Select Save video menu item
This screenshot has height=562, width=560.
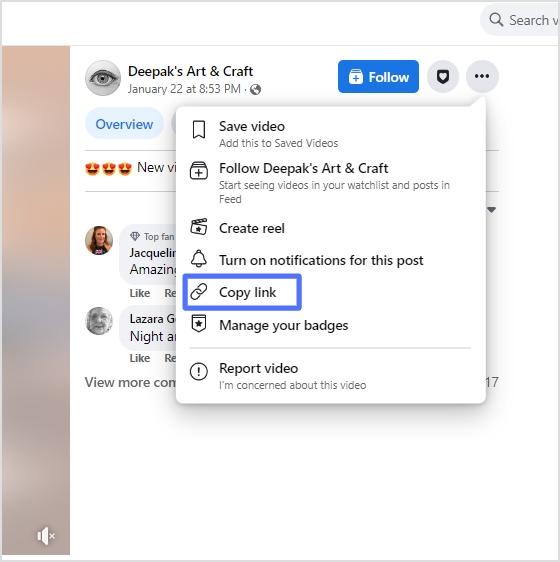(331, 134)
